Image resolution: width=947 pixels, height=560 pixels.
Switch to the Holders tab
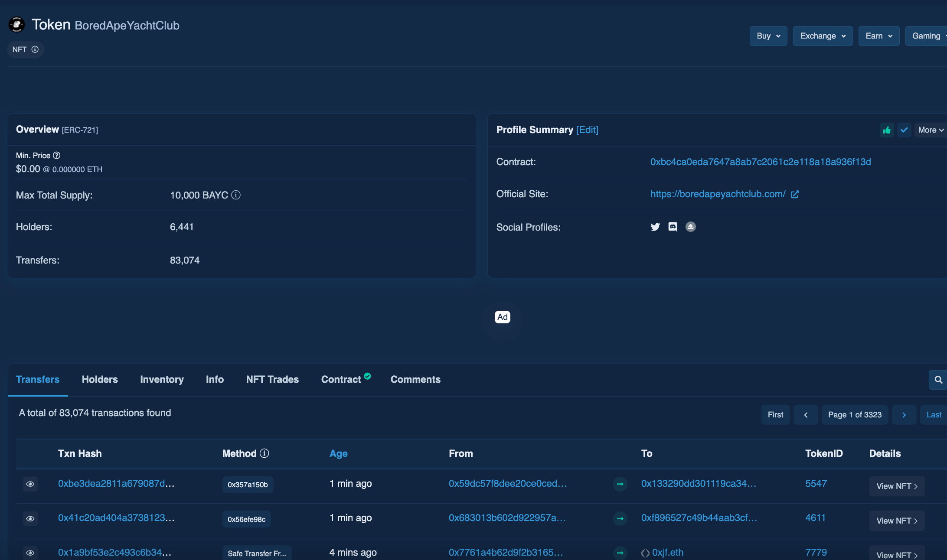(x=100, y=379)
